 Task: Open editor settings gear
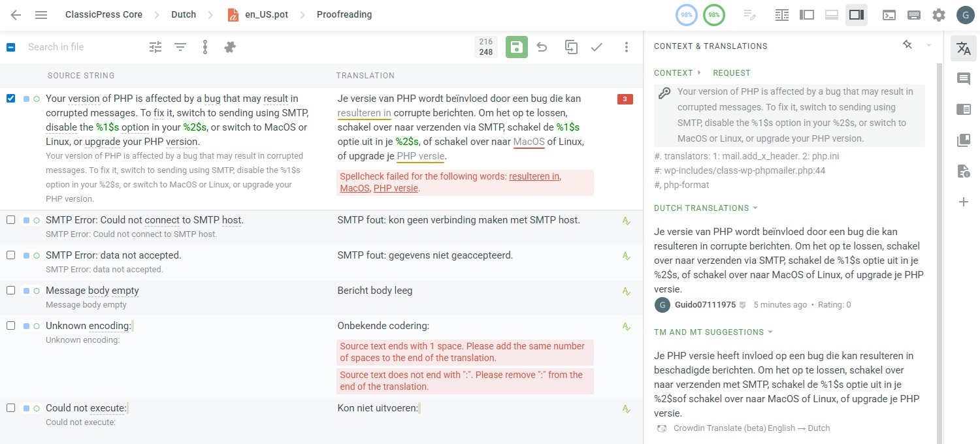(x=938, y=14)
